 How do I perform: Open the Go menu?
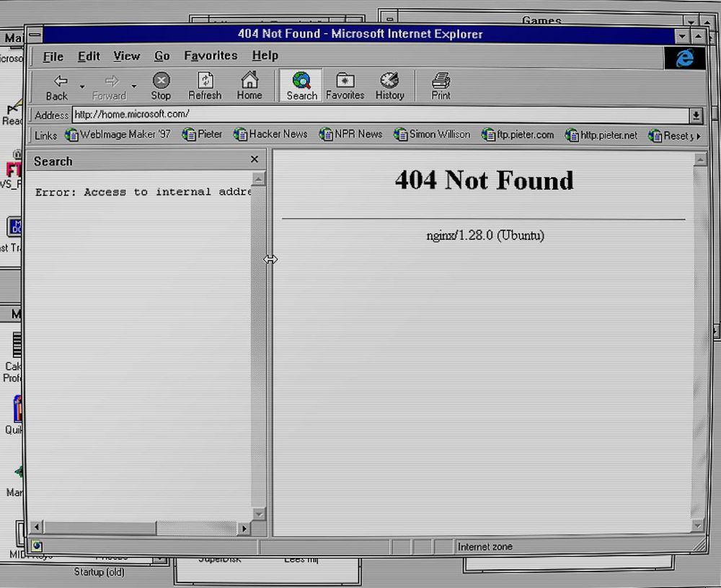point(162,56)
